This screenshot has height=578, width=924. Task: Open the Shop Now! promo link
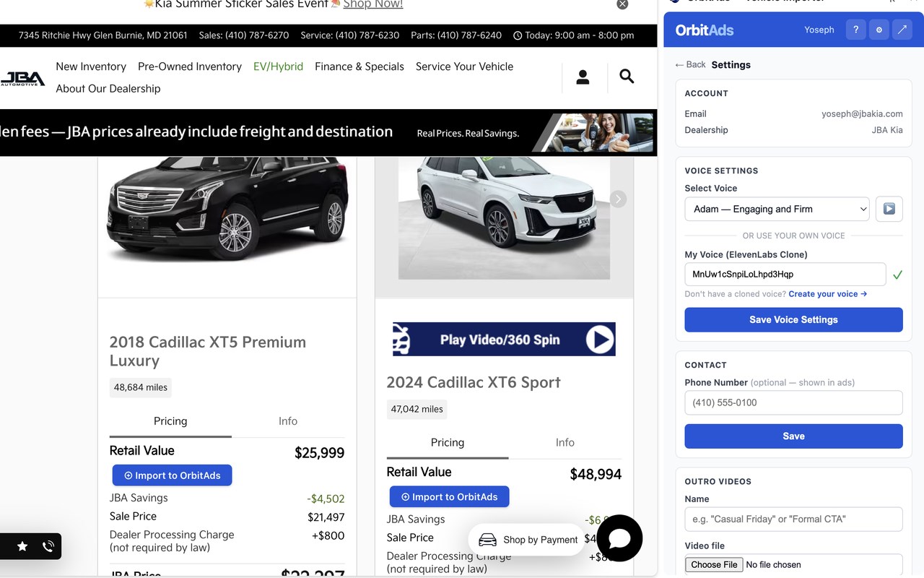coord(373,4)
